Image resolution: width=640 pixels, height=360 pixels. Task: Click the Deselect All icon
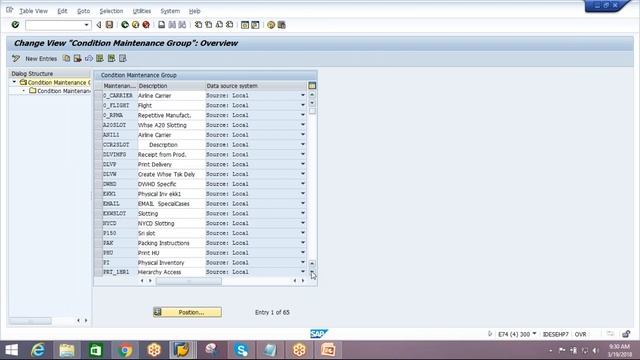click(x=122, y=58)
